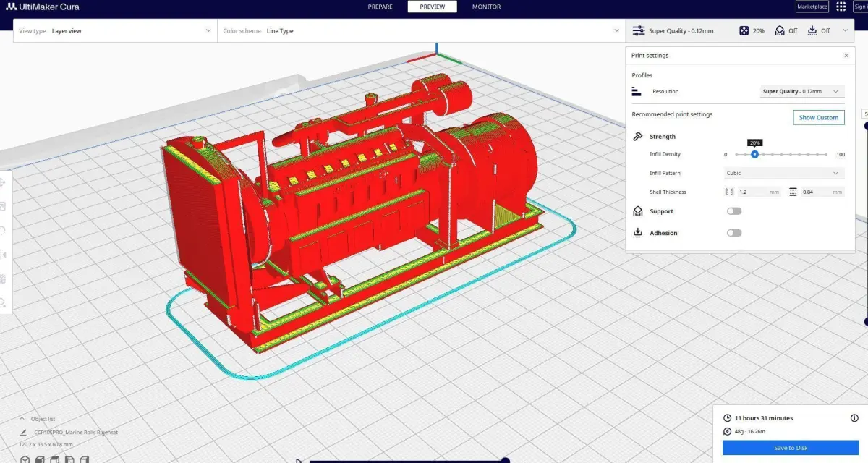Click the Strength hammer icon
This screenshot has width=868, height=463.
tap(637, 136)
